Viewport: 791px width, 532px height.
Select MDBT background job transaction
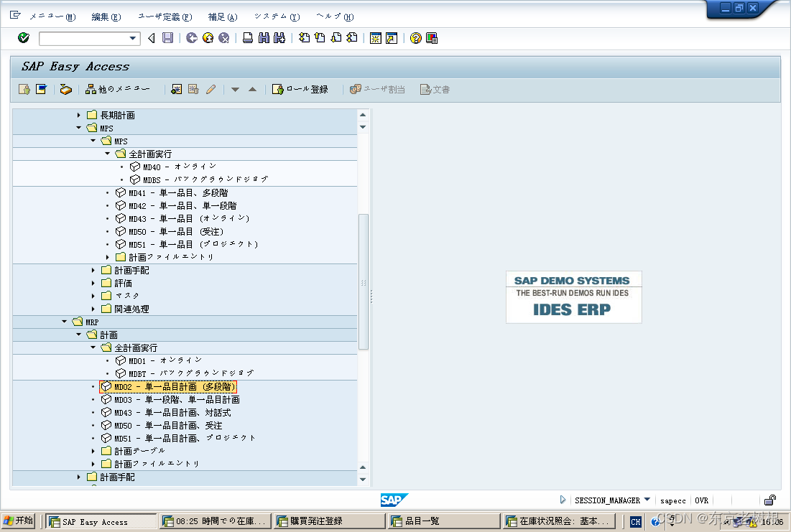coord(185,373)
